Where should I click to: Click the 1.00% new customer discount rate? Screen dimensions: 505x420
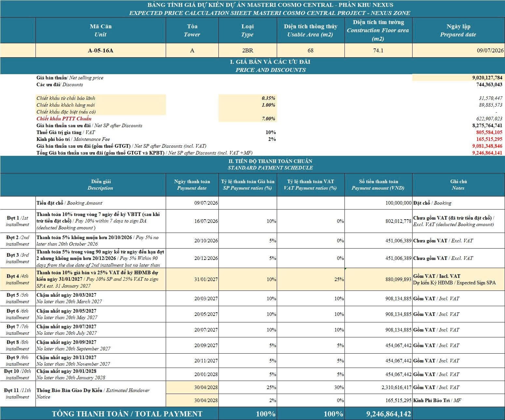[x=269, y=105]
